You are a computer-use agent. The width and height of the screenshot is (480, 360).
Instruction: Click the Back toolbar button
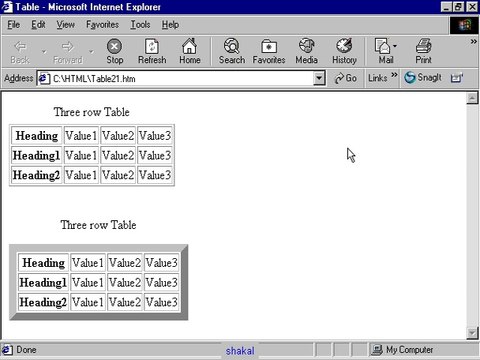20,52
